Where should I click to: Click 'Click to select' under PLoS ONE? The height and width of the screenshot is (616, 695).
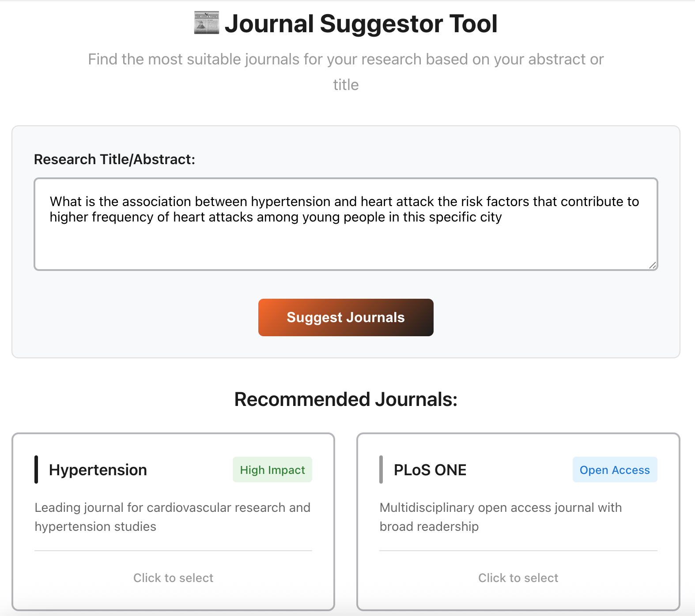[x=518, y=578]
